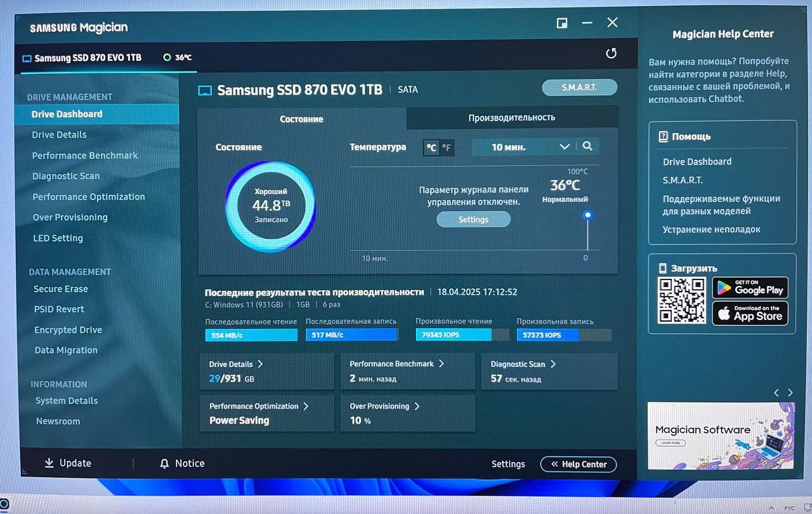Open Data Migration in sidebar

[x=66, y=350]
